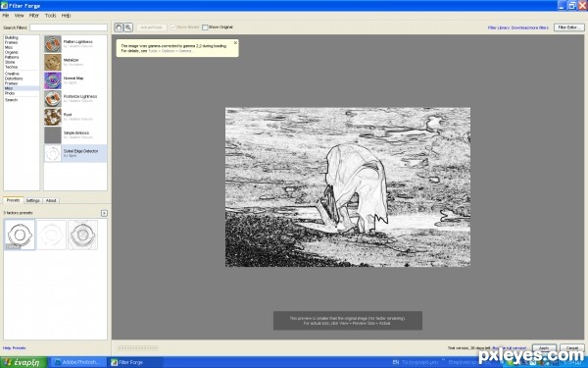Viewport: 588px width, 368px height.
Task: Select the Hand pan tool
Action: pos(119,27)
